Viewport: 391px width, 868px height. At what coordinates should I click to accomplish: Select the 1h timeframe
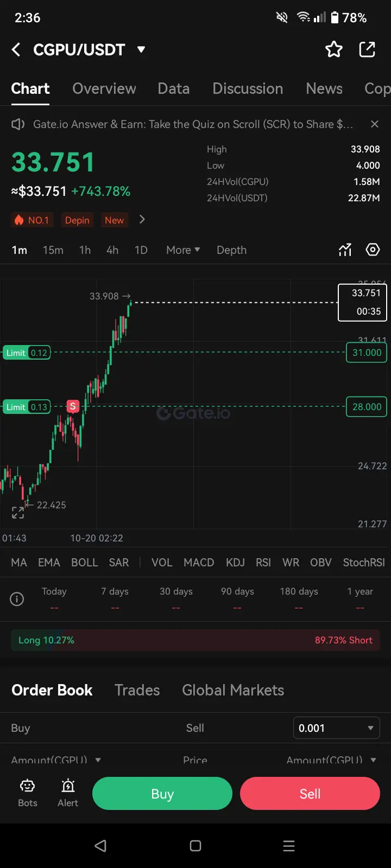[85, 250]
